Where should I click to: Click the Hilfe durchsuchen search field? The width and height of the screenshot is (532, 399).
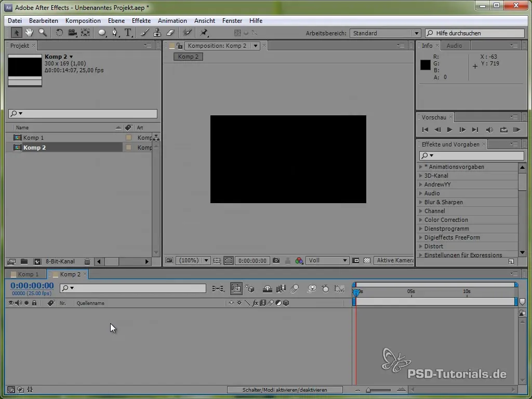click(475, 33)
